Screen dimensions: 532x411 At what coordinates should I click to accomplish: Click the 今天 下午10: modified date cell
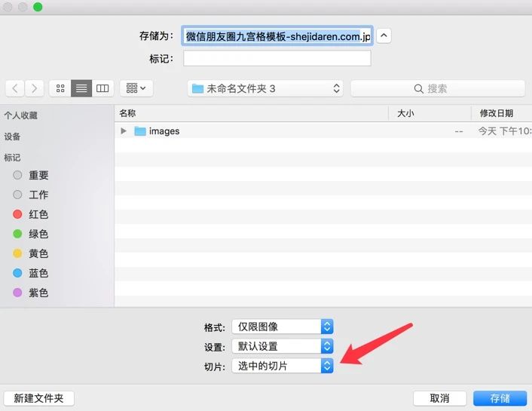pyautogui.click(x=505, y=131)
